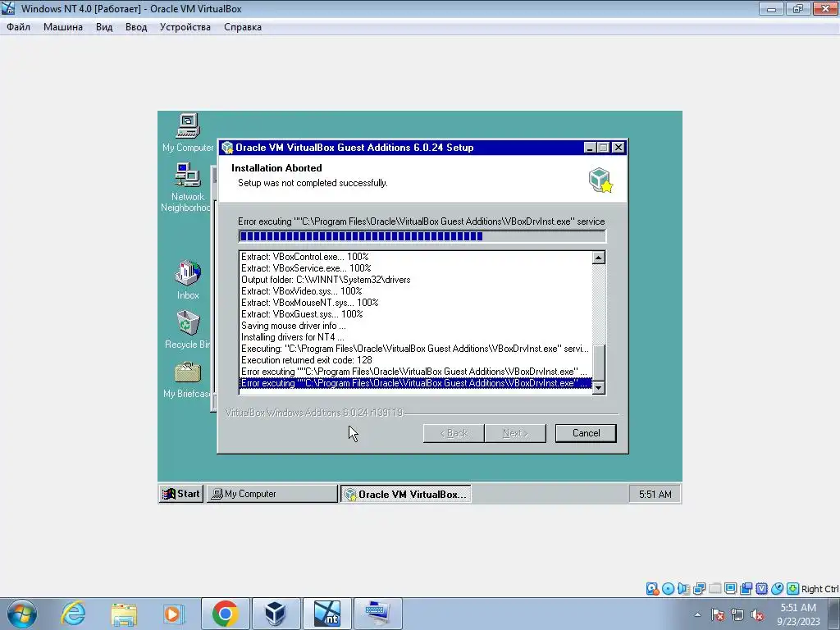
Task: Click the greyed-out Next button
Action: coord(515,433)
